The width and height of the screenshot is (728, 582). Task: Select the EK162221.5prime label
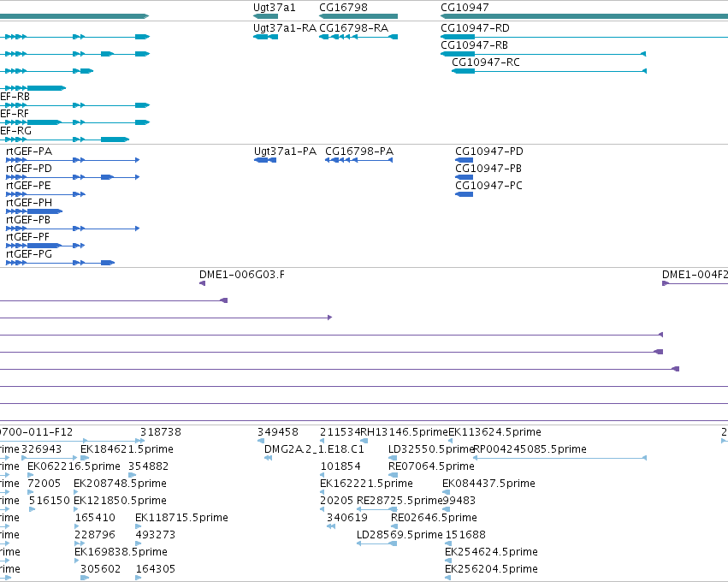[x=366, y=484]
